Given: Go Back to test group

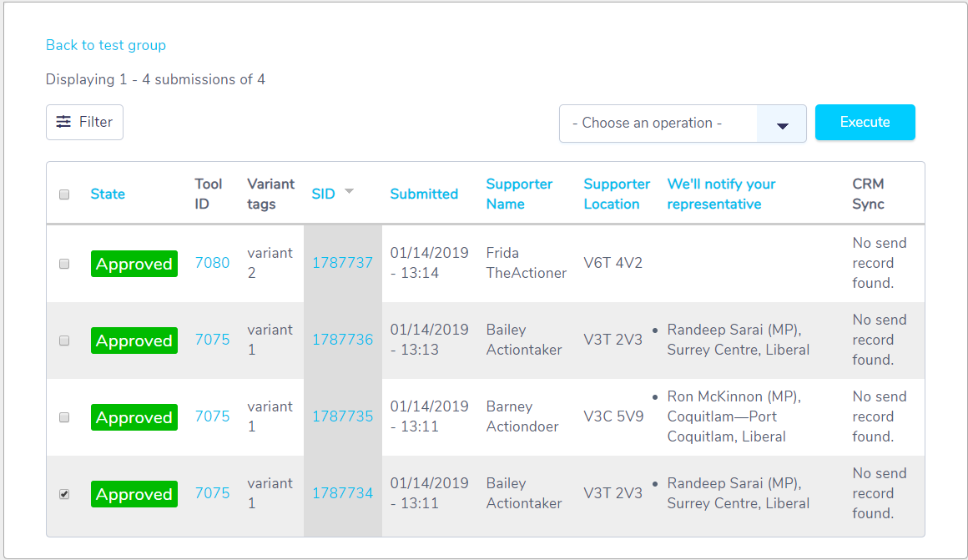Looking at the screenshot, I should [x=106, y=45].
